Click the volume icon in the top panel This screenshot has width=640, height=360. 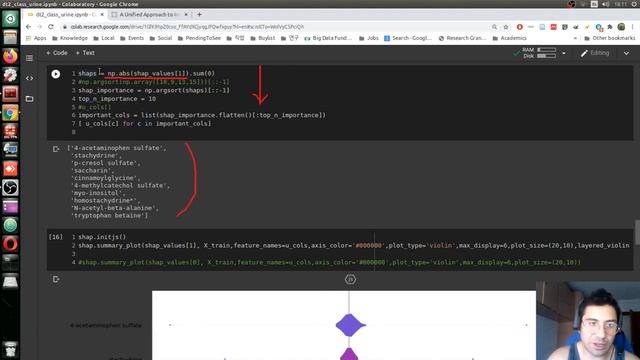click(606, 4)
